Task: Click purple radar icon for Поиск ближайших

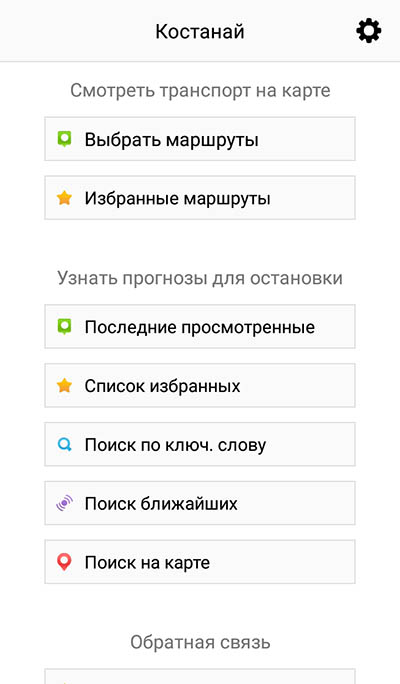Action: pyautogui.click(x=65, y=503)
